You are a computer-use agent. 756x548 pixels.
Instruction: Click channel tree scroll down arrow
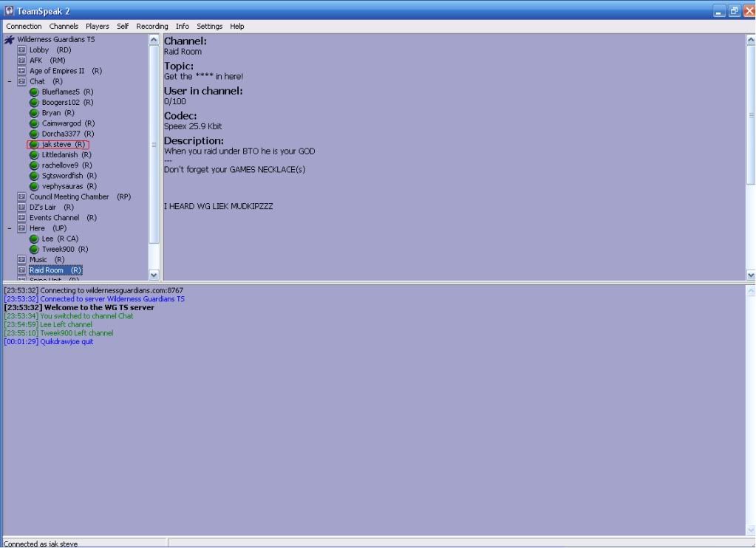tap(154, 275)
